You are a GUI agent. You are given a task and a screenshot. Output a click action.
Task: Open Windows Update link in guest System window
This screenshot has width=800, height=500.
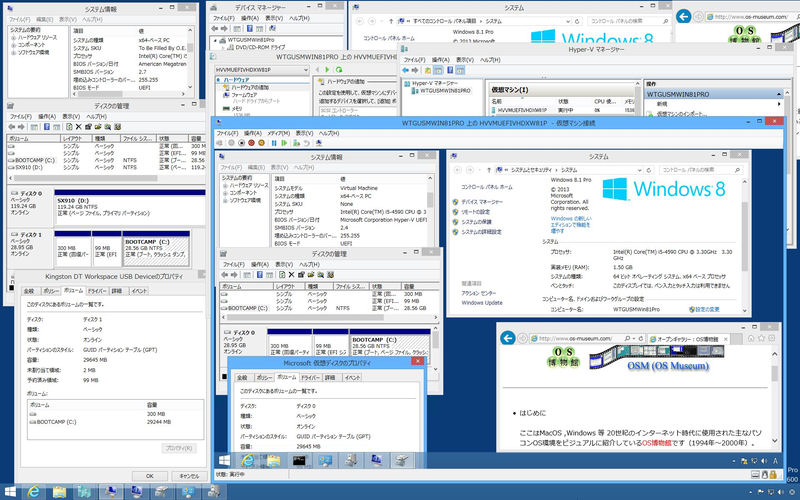click(482, 303)
